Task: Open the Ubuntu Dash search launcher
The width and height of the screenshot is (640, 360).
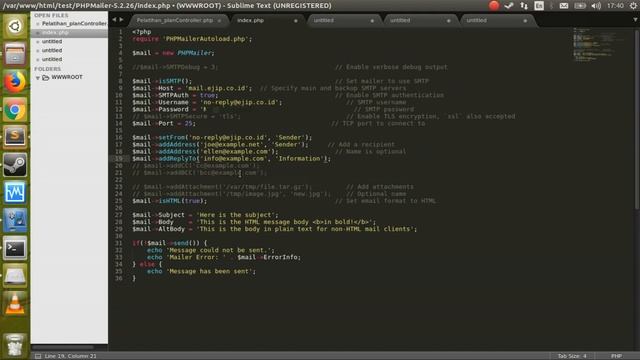Action: point(15,27)
